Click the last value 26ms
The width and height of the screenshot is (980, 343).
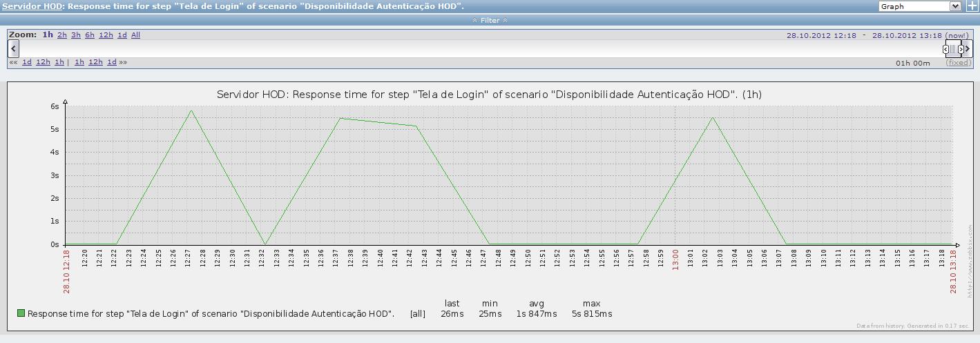point(452,314)
